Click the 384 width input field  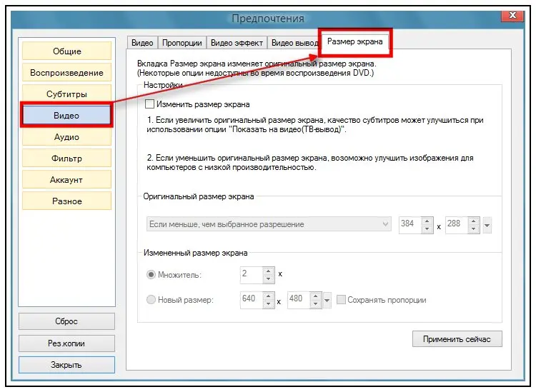click(410, 225)
